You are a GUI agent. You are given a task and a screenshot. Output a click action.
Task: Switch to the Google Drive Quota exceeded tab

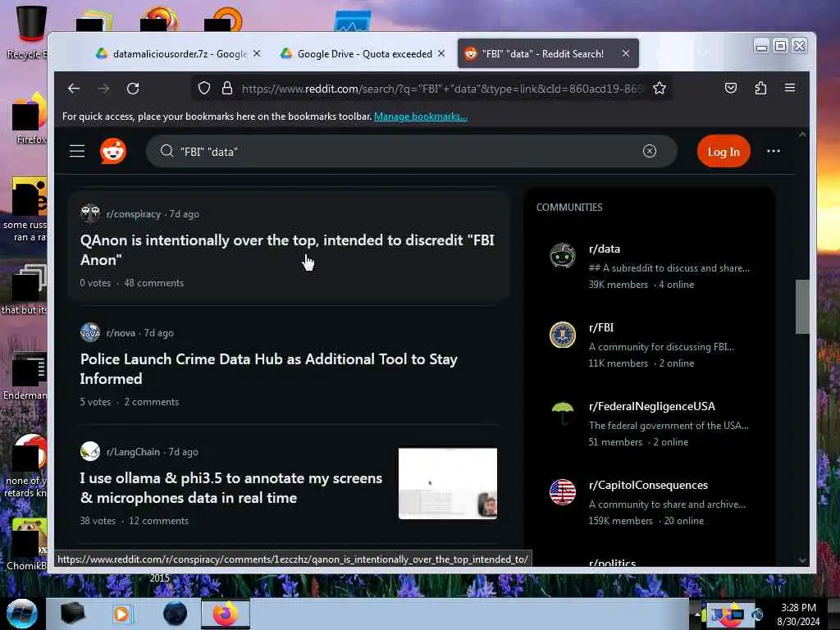point(364,53)
